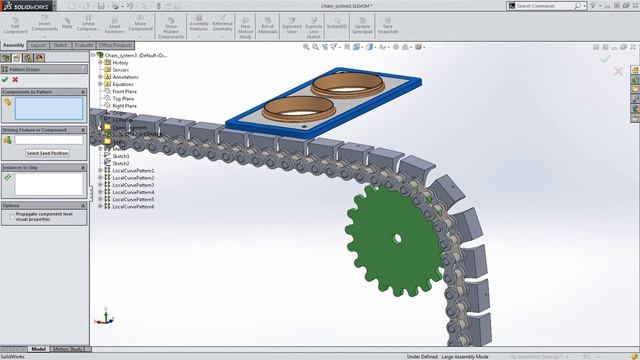640x360 pixels.
Task: Switch to the Sketch tab
Action: click(60, 45)
